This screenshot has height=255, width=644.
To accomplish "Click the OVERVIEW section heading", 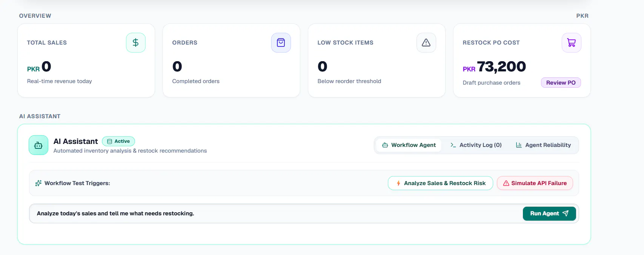I will point(35,16).
